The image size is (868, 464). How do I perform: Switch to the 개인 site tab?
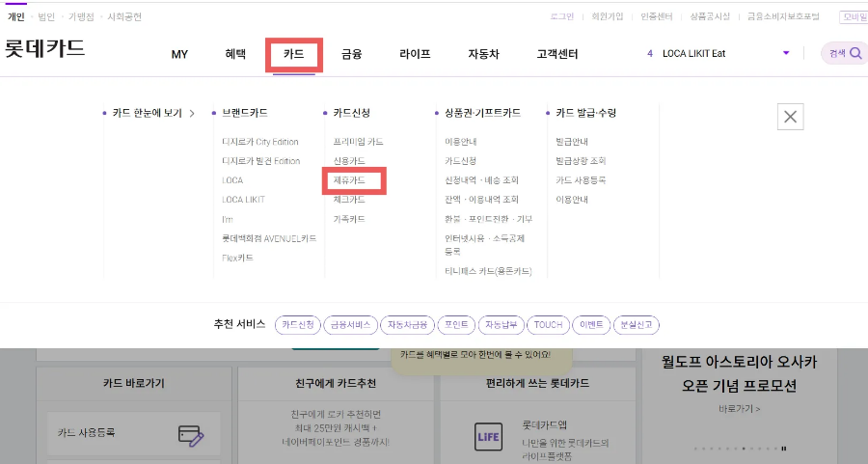[16, 16]
